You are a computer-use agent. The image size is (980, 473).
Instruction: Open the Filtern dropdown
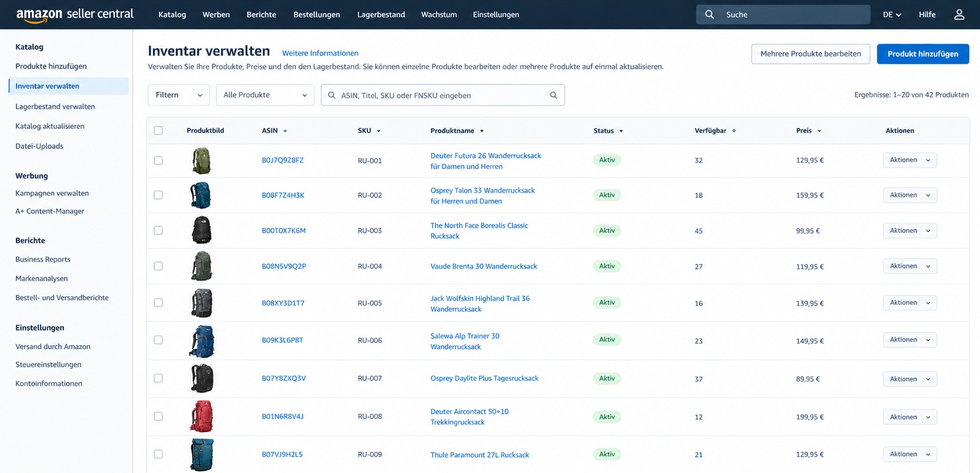tap(179, 95)
